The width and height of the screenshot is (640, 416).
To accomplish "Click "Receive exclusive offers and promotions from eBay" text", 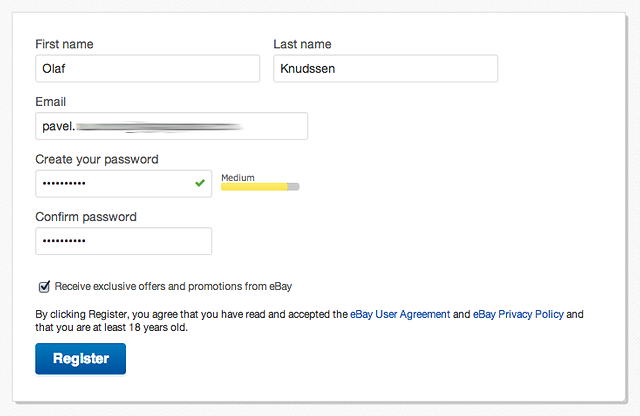I will click(x=173, y=287).
